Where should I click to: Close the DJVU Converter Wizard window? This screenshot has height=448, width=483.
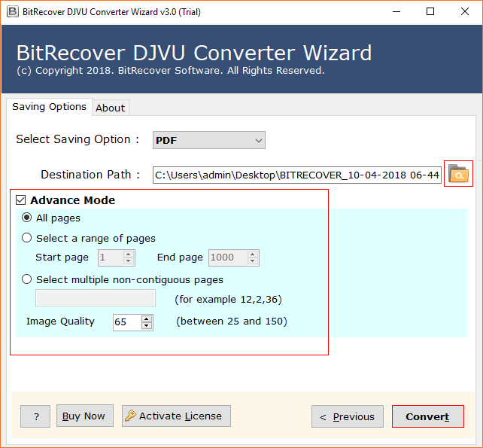pos(465,12)
